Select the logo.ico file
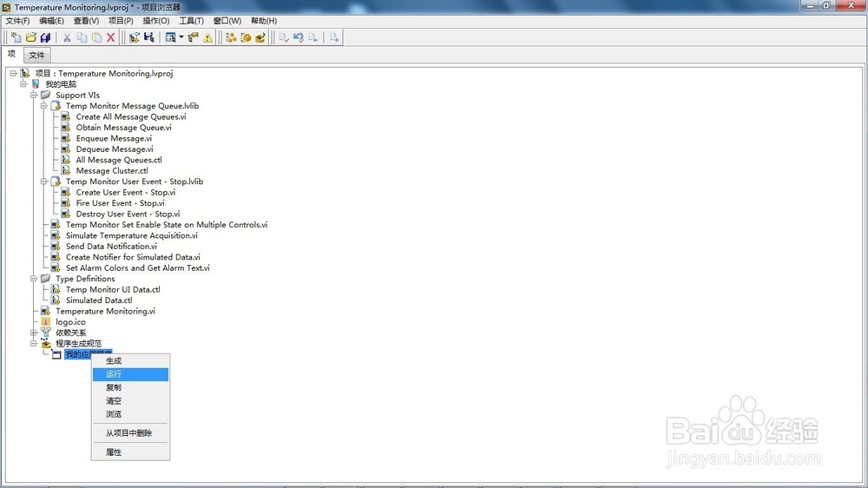This screenshot has height=488, width=868. [x=70, y=322]
